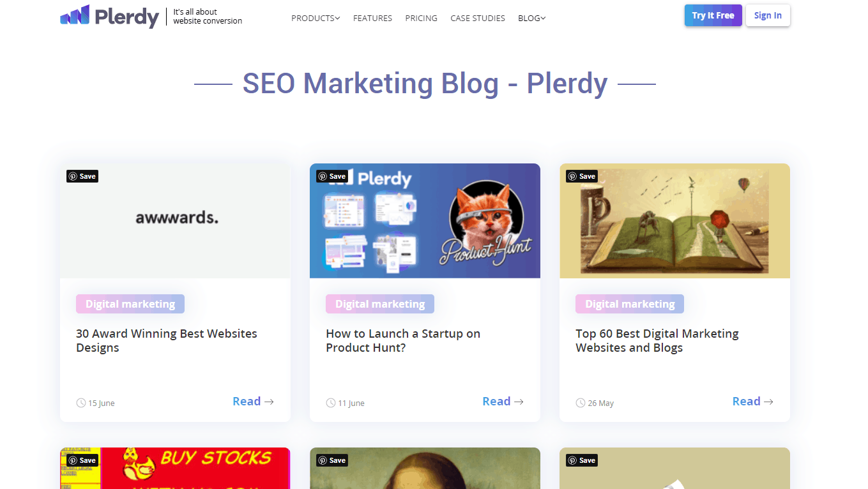Expand the PRODUCTS dropdown menu

click(316, 19)
